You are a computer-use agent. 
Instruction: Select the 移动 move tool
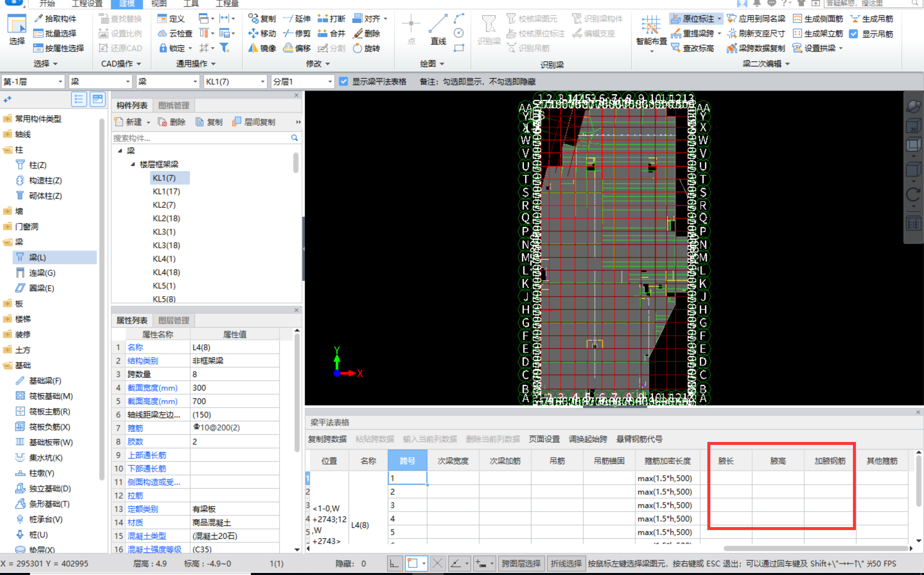[x=262, y=33]
